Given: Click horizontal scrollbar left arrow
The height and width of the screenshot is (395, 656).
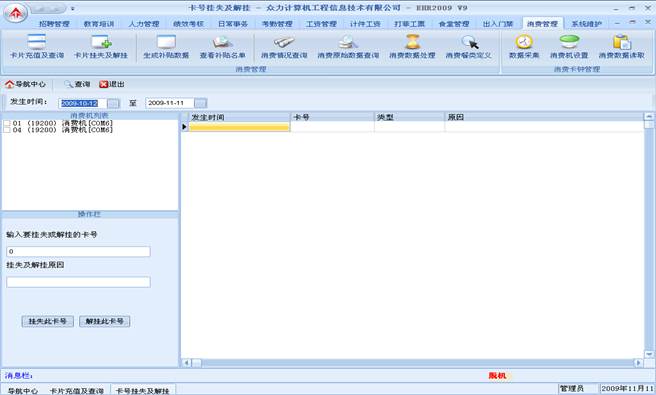Looking at the screenshot, I should [x=187, y=363].
